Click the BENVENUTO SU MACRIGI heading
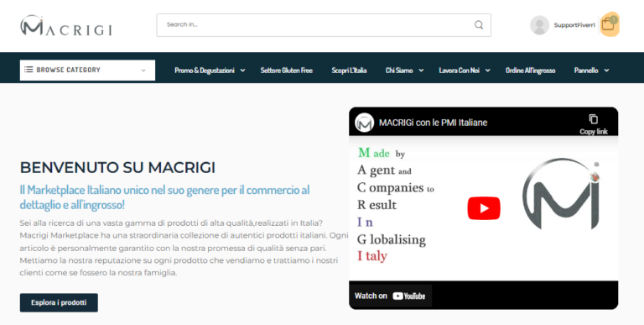Screen dimensions: 644x325 pyautogui.click(x=117, y=167)
